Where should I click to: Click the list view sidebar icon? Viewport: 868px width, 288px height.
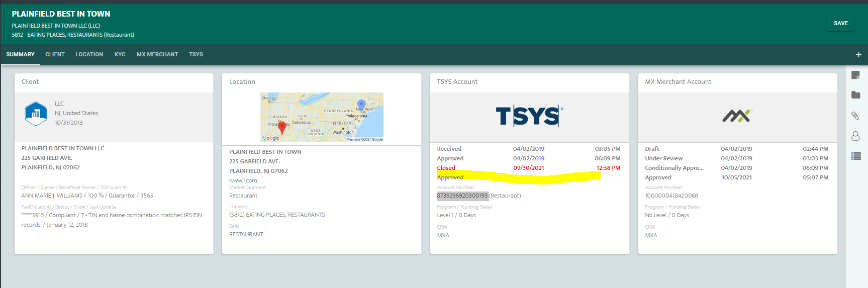(855, 156)
